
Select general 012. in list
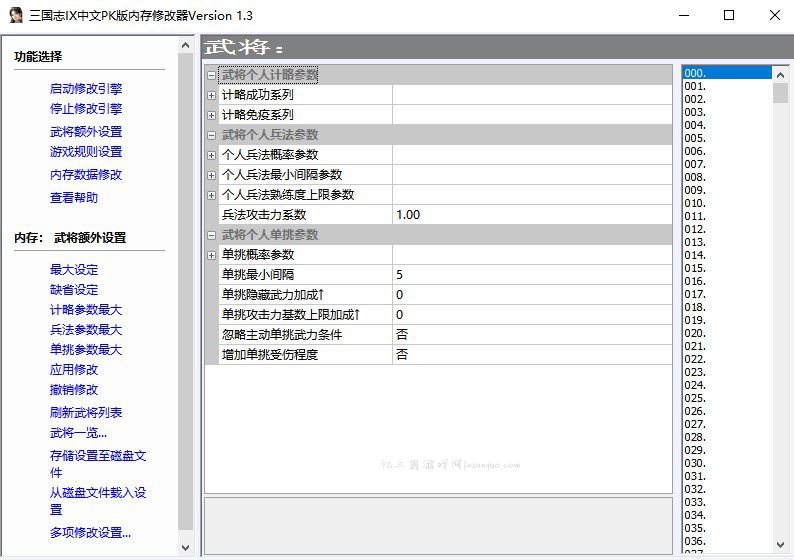tap(727, 229)
